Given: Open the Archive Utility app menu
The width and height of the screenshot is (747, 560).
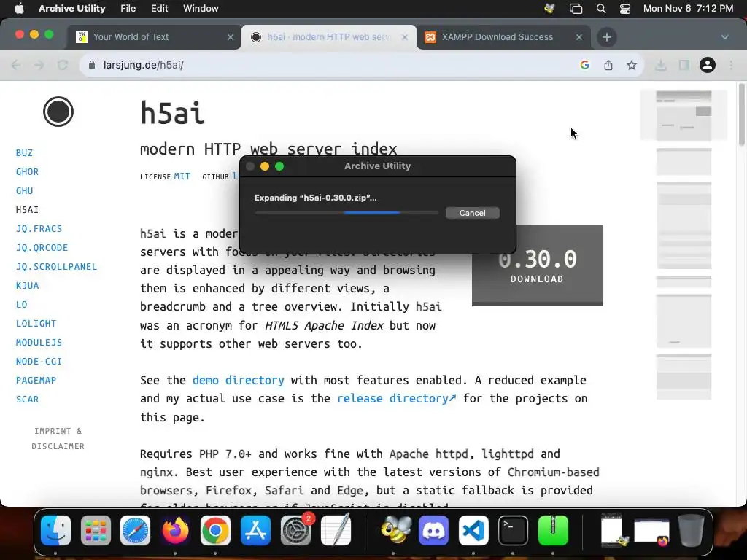Looking at the screenshot, I should click(72, 8).
